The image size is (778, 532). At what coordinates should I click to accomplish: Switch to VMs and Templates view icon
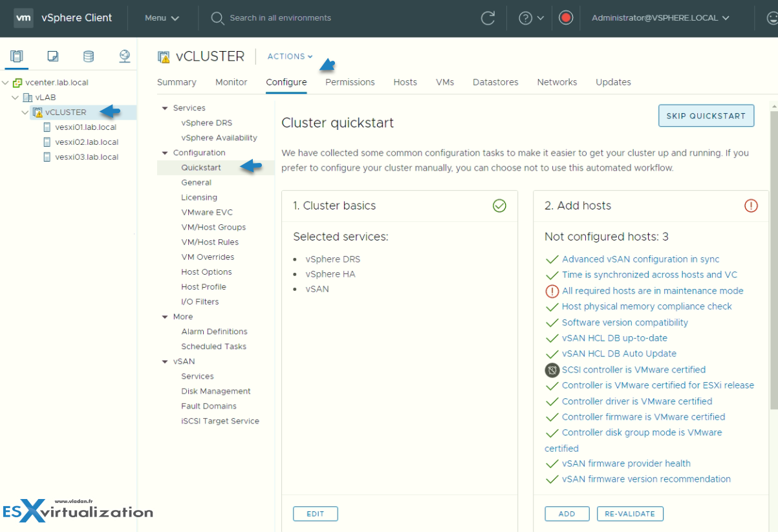tap(53, 56)
